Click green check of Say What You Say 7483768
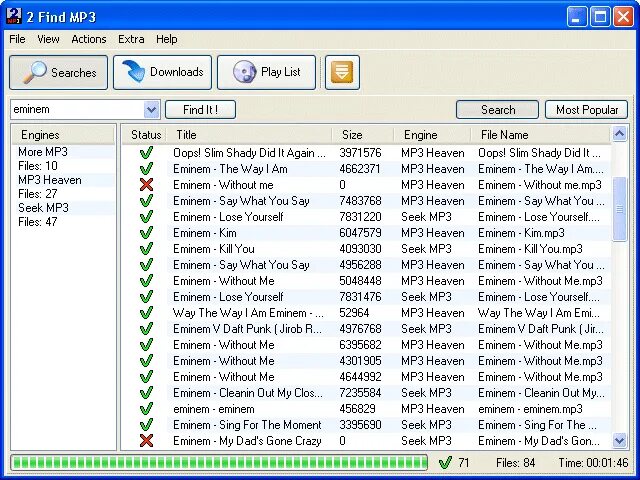 pos(146,201)
